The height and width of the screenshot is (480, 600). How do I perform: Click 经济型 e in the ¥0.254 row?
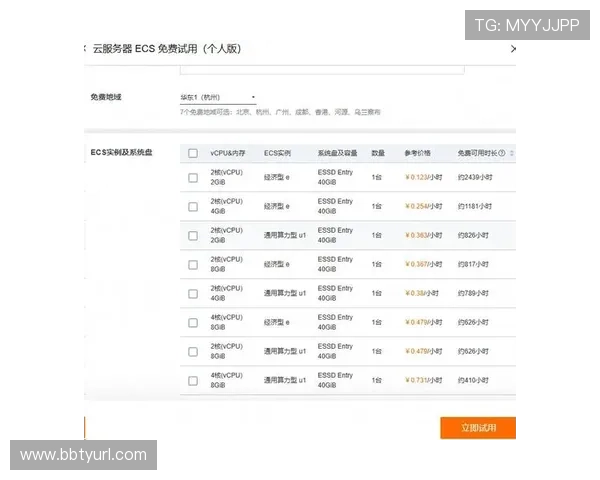(277, 206)
